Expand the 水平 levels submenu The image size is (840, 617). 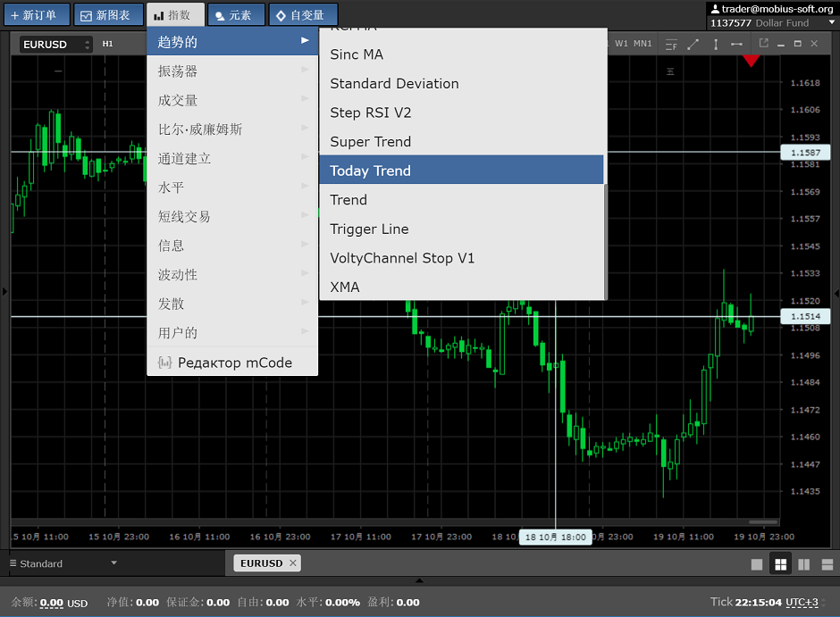point(232,188)
